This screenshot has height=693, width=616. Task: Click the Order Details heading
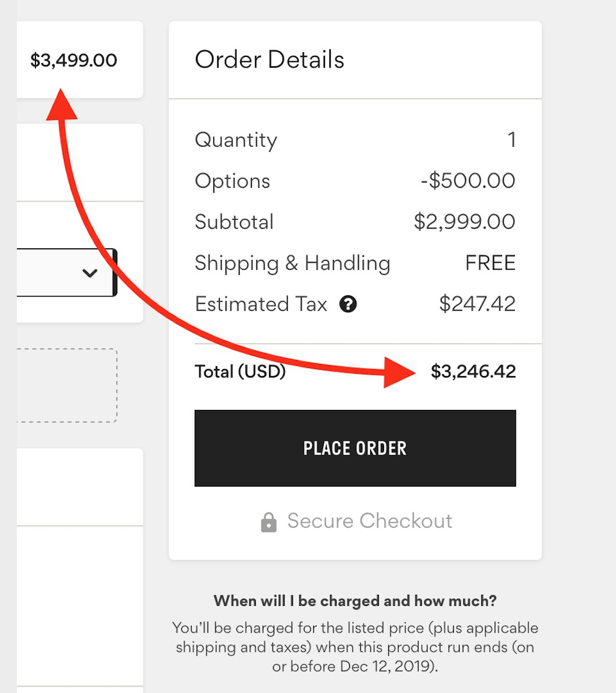tap(270, 60)
